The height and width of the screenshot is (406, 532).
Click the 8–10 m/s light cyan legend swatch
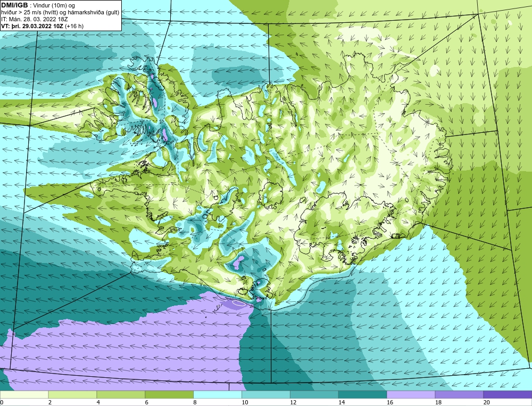coord(218,394)
